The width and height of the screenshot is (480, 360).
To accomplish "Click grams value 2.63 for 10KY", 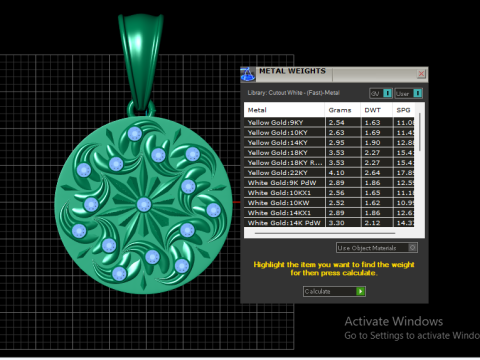I will 337,132.
